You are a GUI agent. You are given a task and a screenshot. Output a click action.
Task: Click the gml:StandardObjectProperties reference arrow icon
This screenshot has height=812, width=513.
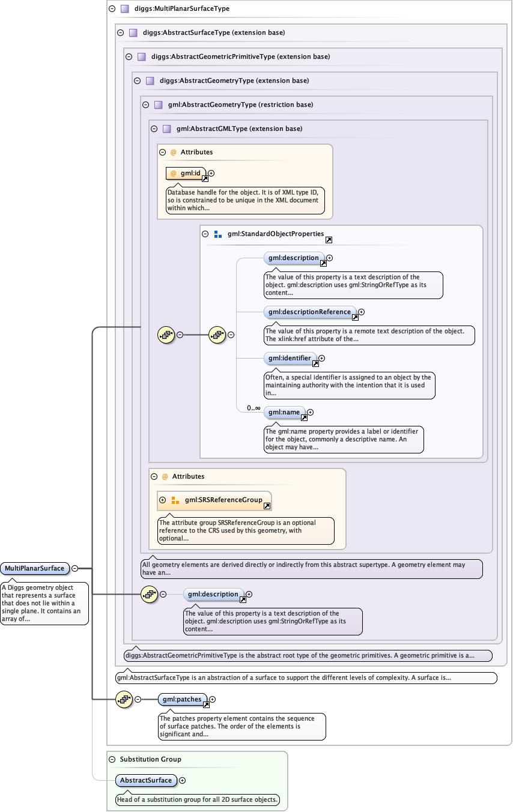(x=329, y=240)
